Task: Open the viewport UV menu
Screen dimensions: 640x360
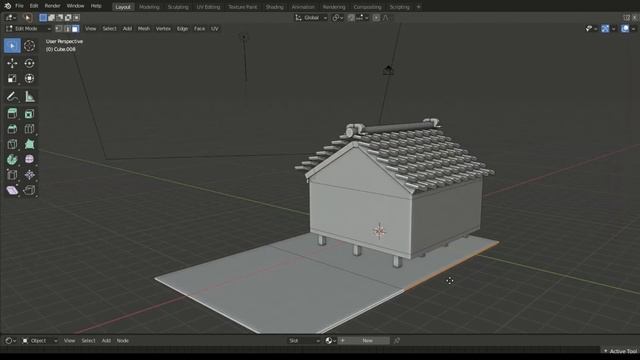Action: [x=215, y=29]
